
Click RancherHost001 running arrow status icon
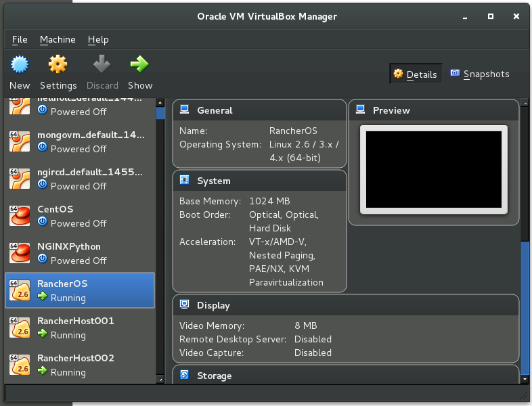click(43, 334)
